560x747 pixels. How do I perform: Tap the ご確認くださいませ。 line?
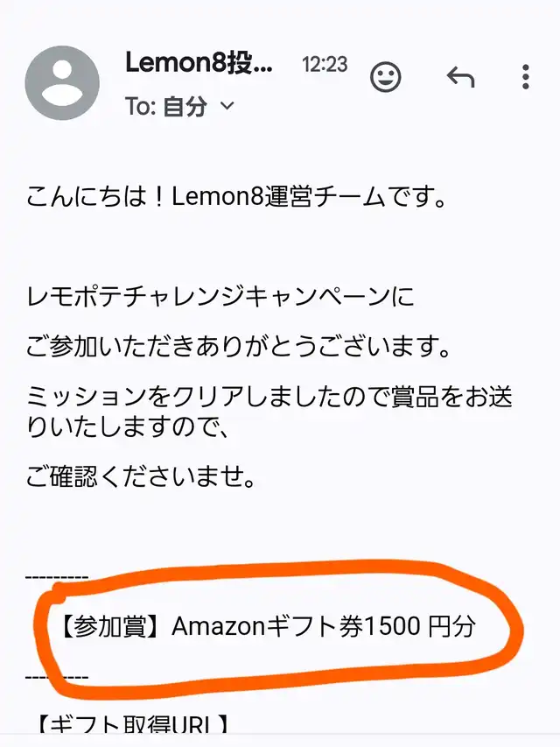(x=141, y=476)
